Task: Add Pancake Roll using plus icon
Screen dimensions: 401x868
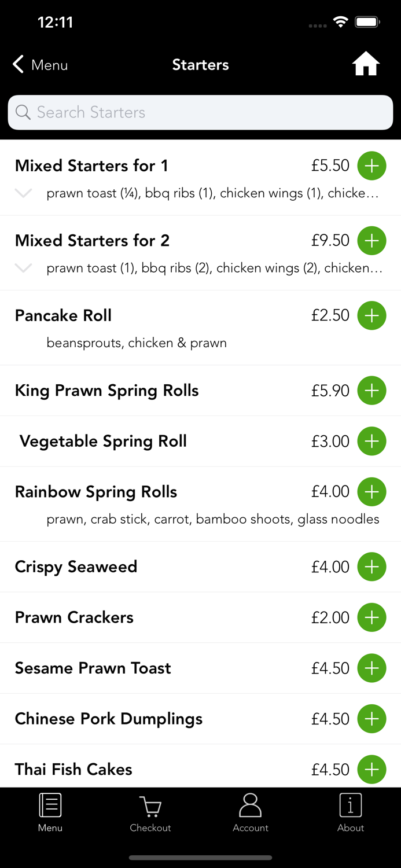Action: point(371,315)
